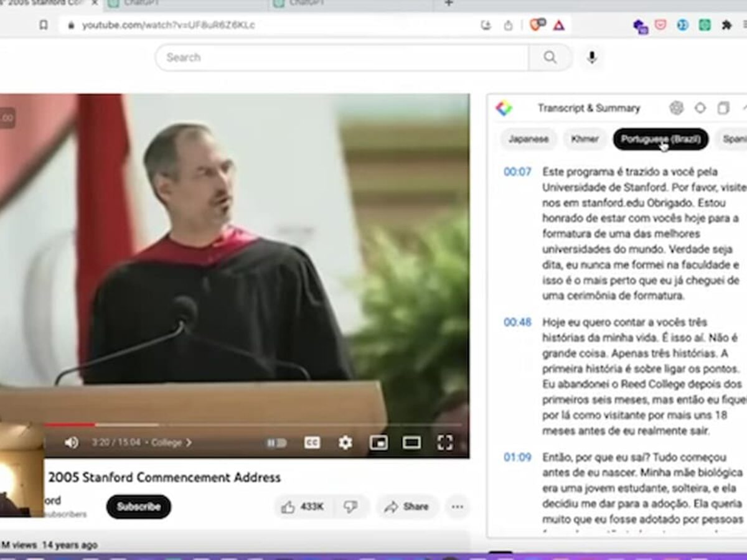Mute the video with the speaker icon

tap(71, 442)
